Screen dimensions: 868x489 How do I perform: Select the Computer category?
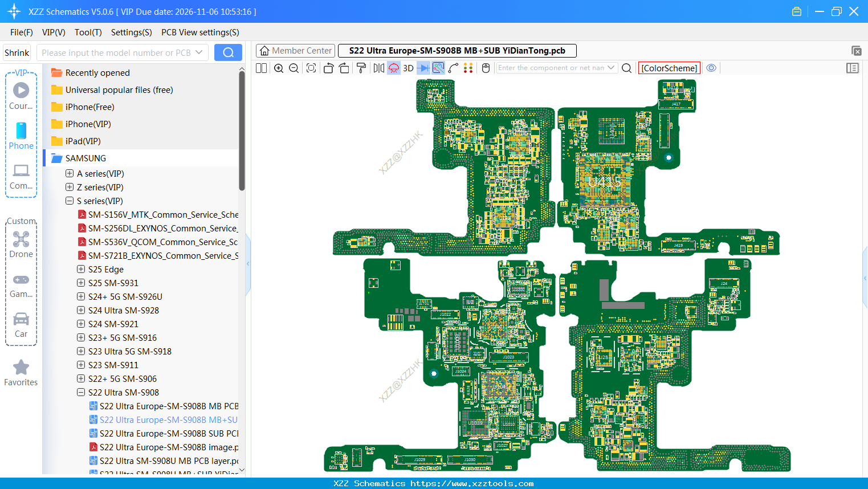21,176
